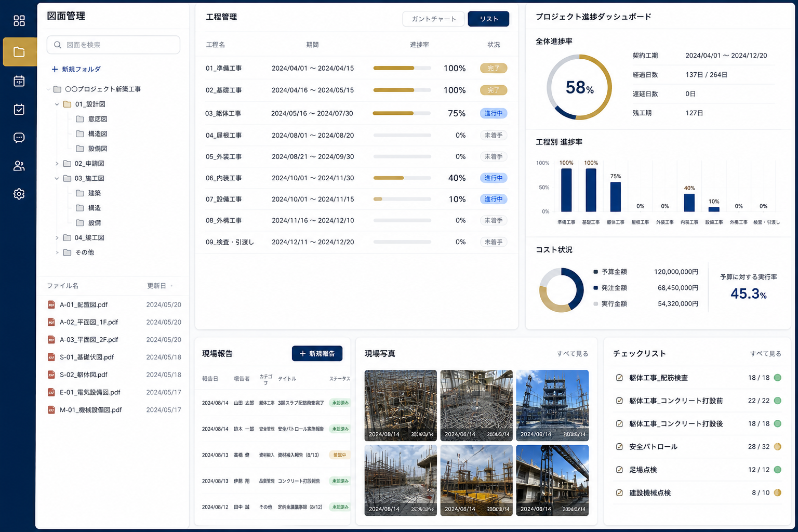Click progress bar of 02_基礎工事
Viewport: 798px width, 532px height.
tap(402, 90)
